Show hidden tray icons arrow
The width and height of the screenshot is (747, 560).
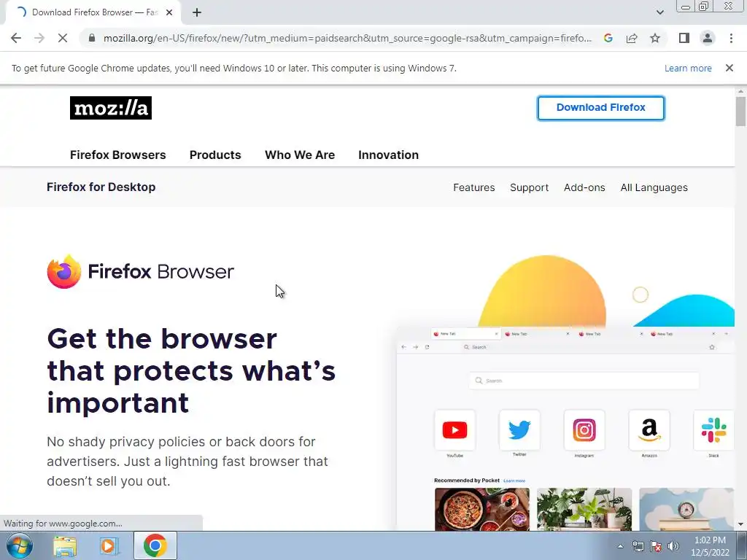(x=620, y=546)
